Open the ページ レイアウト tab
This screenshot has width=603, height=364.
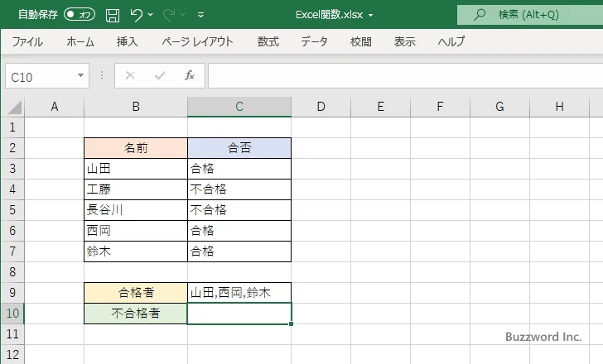tap(197, 41)
